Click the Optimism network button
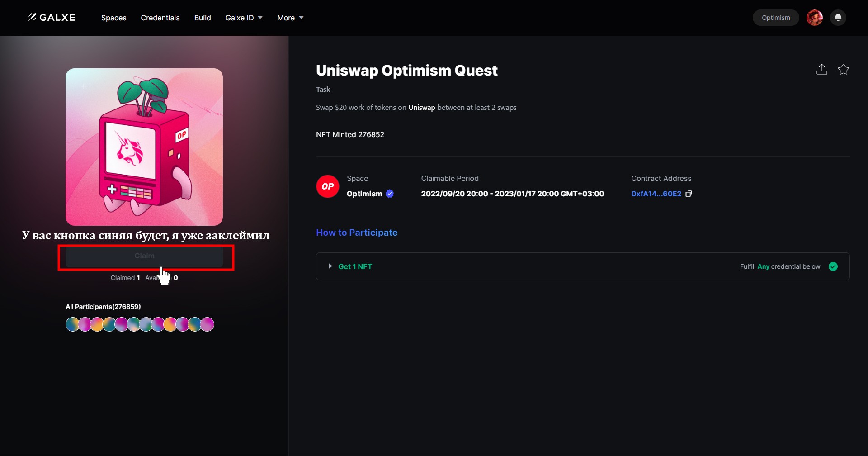Viewport: 868px width, 456px height. [776, 18]
